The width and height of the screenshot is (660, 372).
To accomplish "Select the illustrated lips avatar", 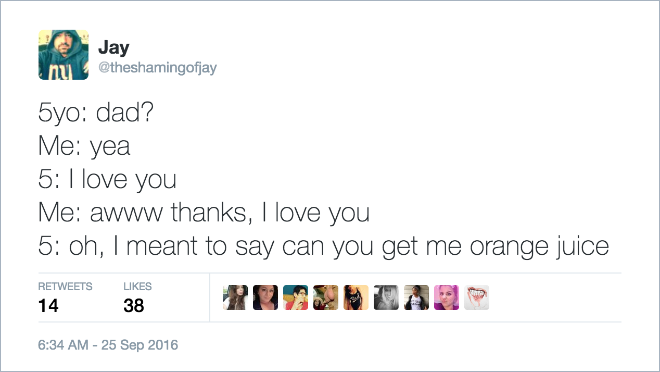I will click(477, 298).
